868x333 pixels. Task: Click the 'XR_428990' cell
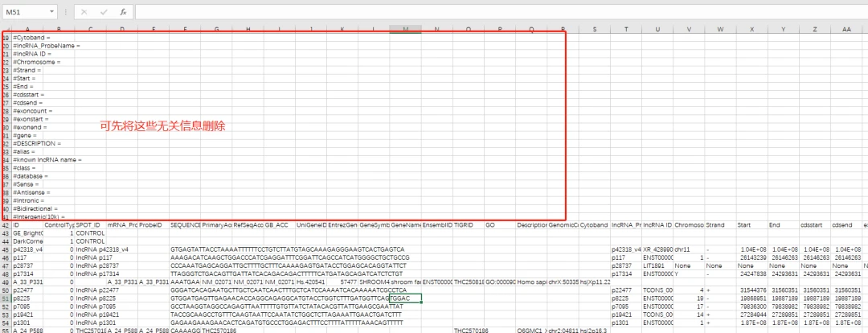click(657, 250)
